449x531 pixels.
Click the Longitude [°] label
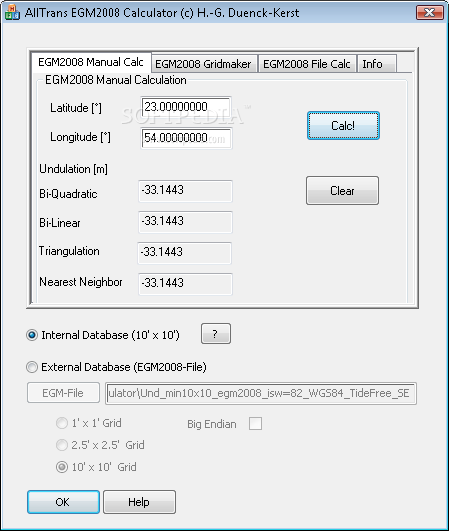tap(80, 137)
